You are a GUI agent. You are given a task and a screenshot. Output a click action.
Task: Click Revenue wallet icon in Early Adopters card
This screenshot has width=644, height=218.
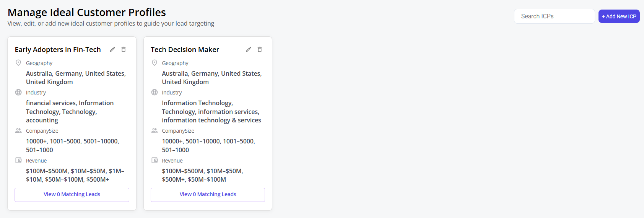pyautogui.click(x=18, y=160)
